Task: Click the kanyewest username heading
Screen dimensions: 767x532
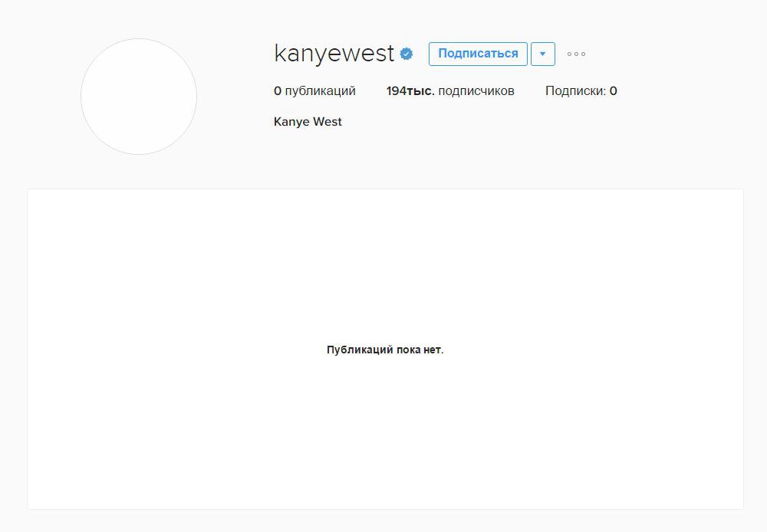Action: (334, 54)
